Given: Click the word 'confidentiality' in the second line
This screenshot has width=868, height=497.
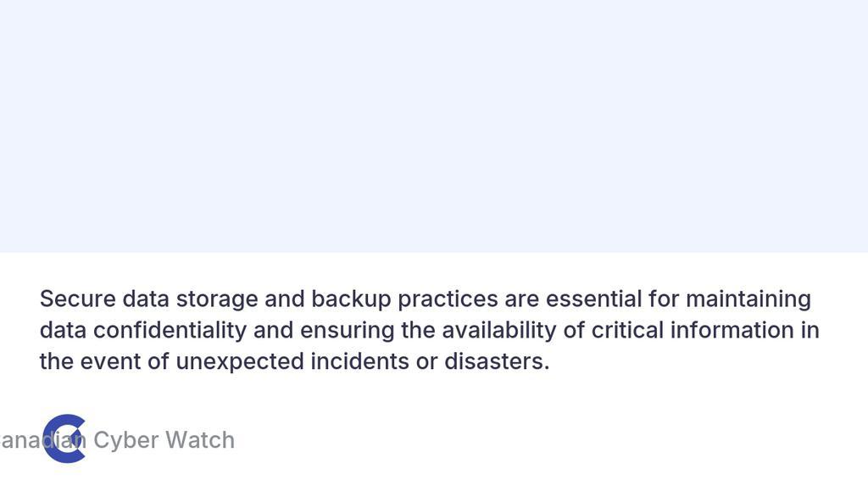Looking at the screenshot, I should pos(170,331).
